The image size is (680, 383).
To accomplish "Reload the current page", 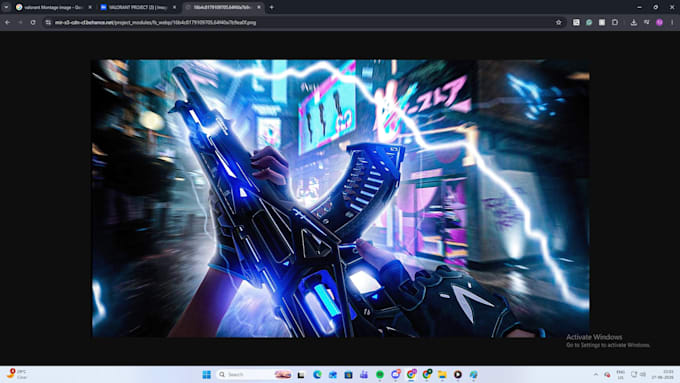I will (33, 22).
